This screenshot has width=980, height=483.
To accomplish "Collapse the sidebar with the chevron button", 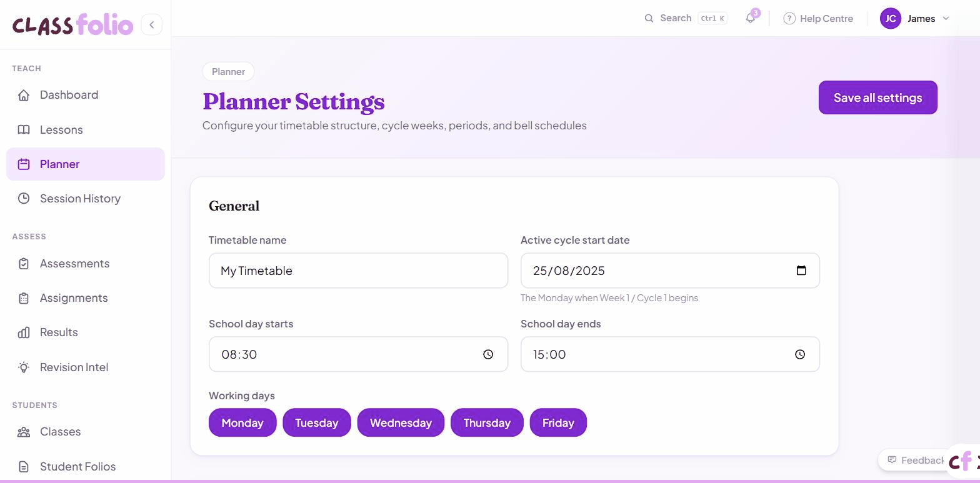I will 152,25.
